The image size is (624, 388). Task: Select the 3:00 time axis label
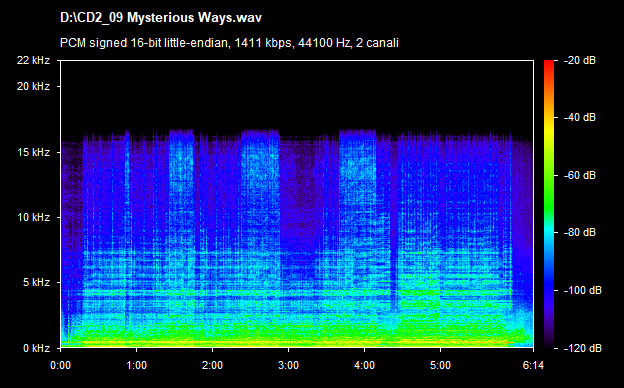pyautogui.click(x=288, y=365)
